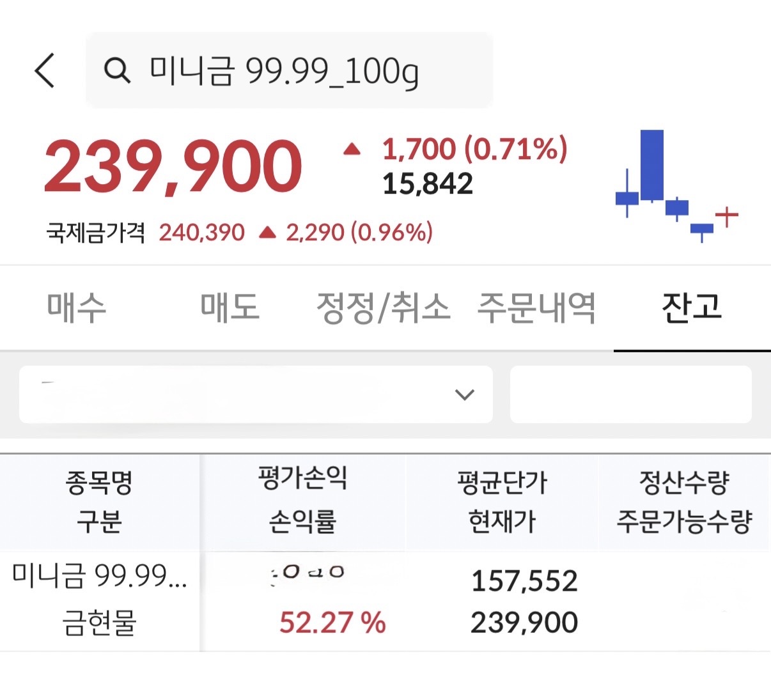Click the red up-triangle price change indicator

pos(352,150)
